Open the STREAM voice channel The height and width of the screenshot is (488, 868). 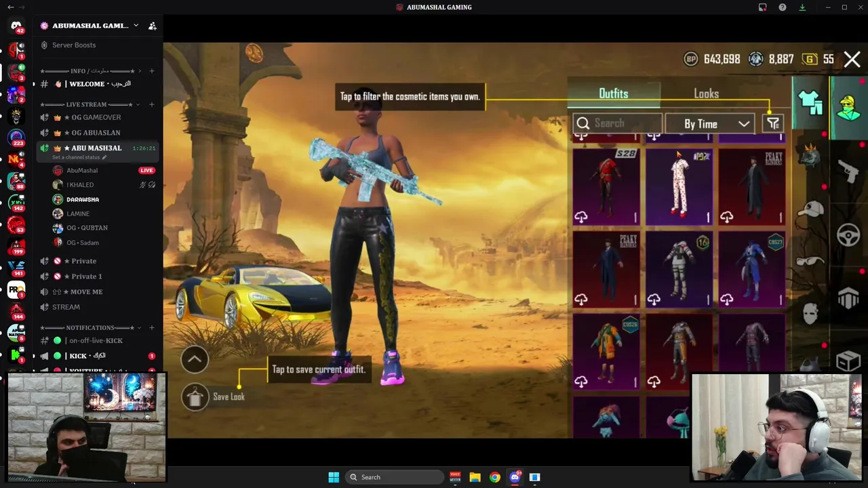point(98,307)
